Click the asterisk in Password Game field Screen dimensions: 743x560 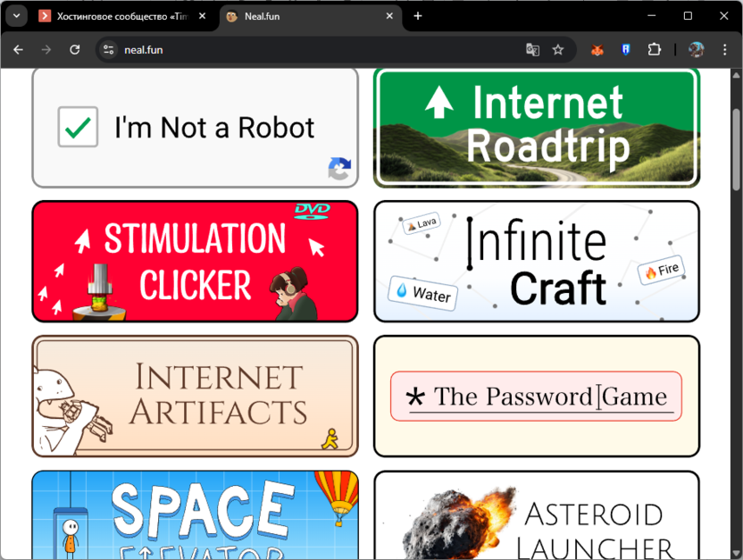tap(414, 397)
